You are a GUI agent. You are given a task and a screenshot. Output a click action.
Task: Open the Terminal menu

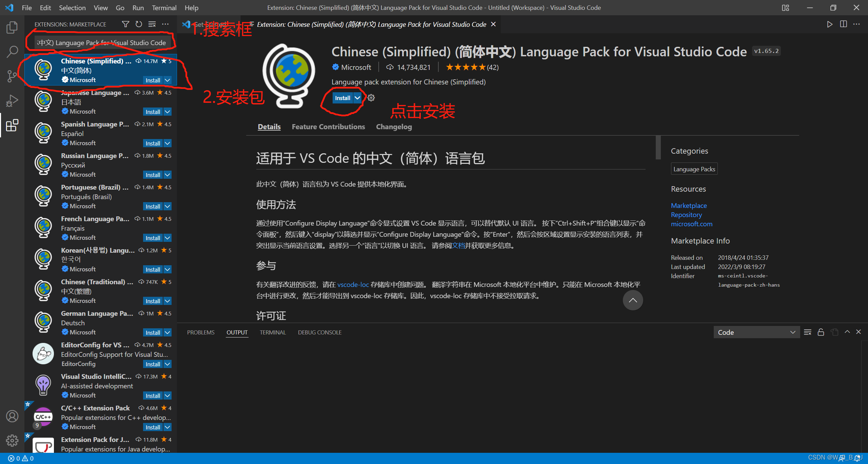tap(164, 7)
